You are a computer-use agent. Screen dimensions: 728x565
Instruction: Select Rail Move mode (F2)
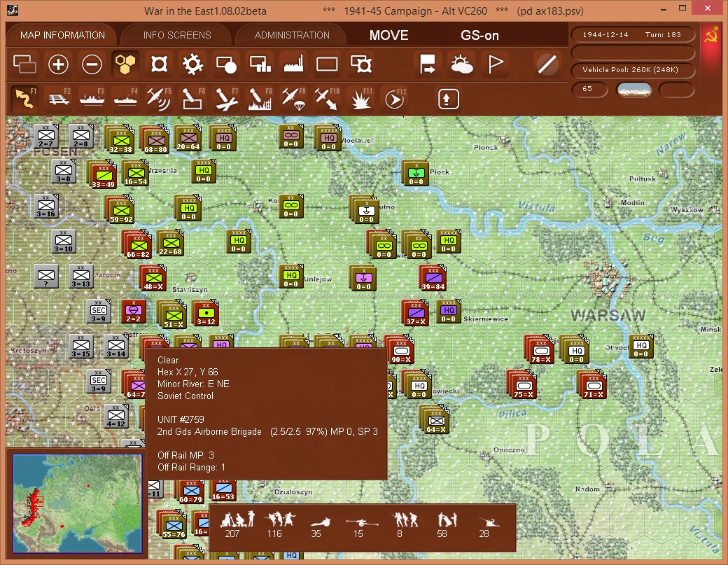(x=59, y=99)
